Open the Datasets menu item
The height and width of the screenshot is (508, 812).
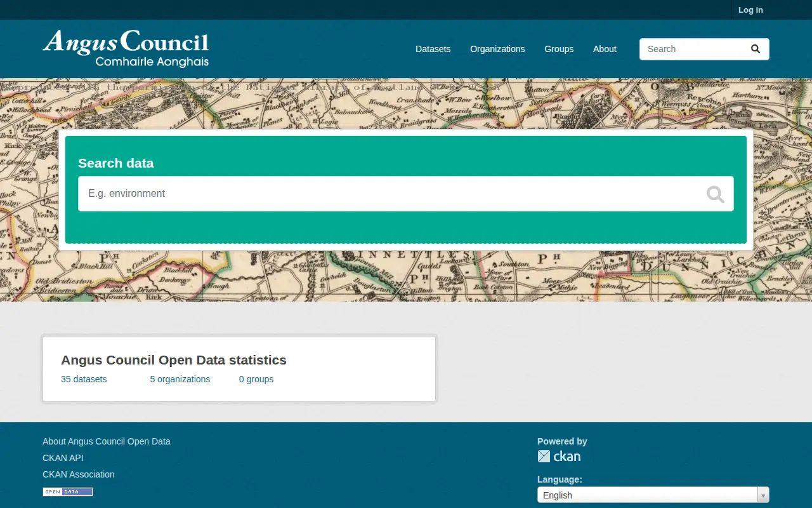coord(433,49)
